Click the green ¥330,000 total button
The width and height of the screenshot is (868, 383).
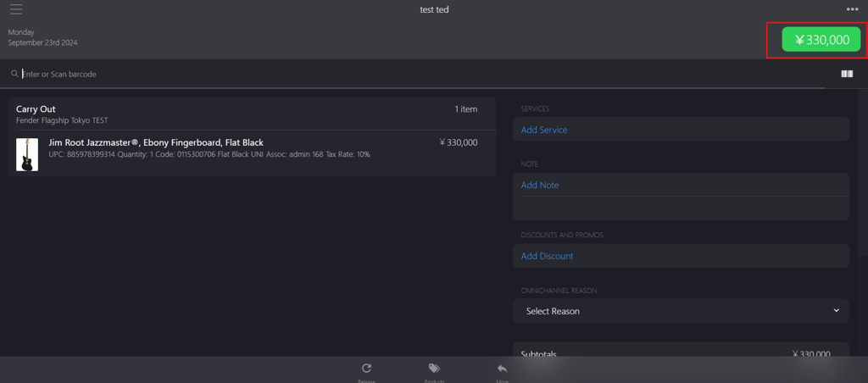tap(821, 40)
